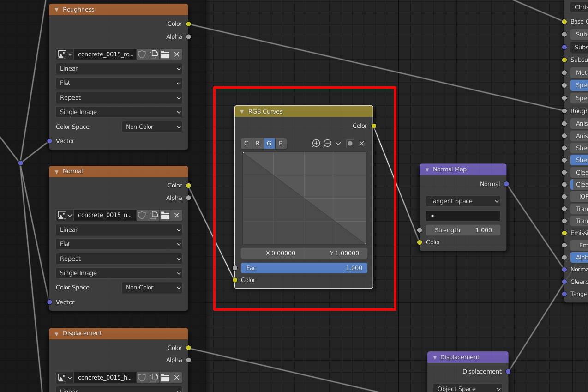588x392 pixels.
Task: Click the Y 1.00000 point field
Action: tap(336, 253)
